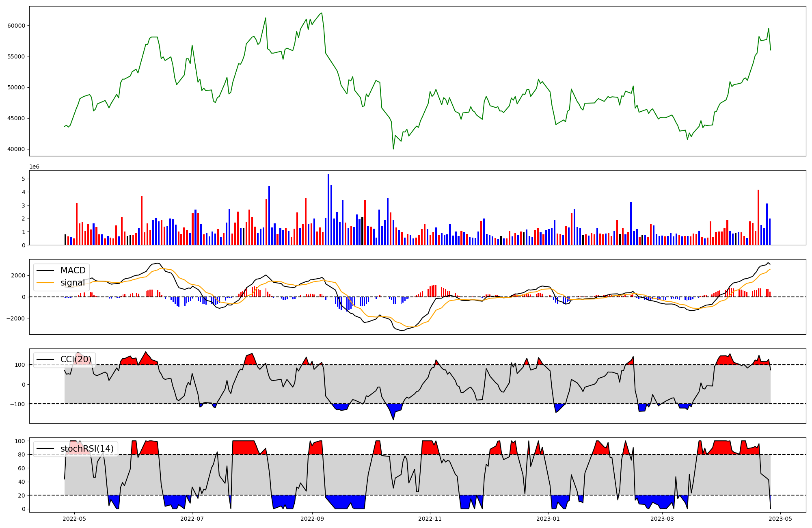This screenshot has height=528, width=812.
Task: Click the 2023-05 date axis label
Action: (x=780, y=519)
